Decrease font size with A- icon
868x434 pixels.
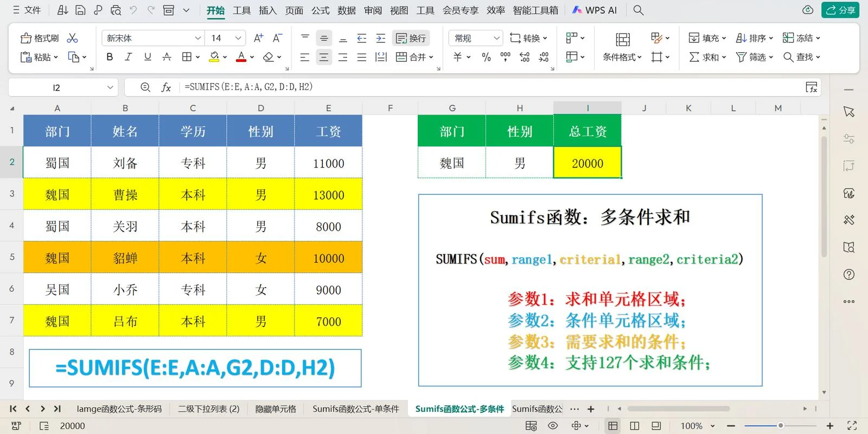click(x=277, y=38)
